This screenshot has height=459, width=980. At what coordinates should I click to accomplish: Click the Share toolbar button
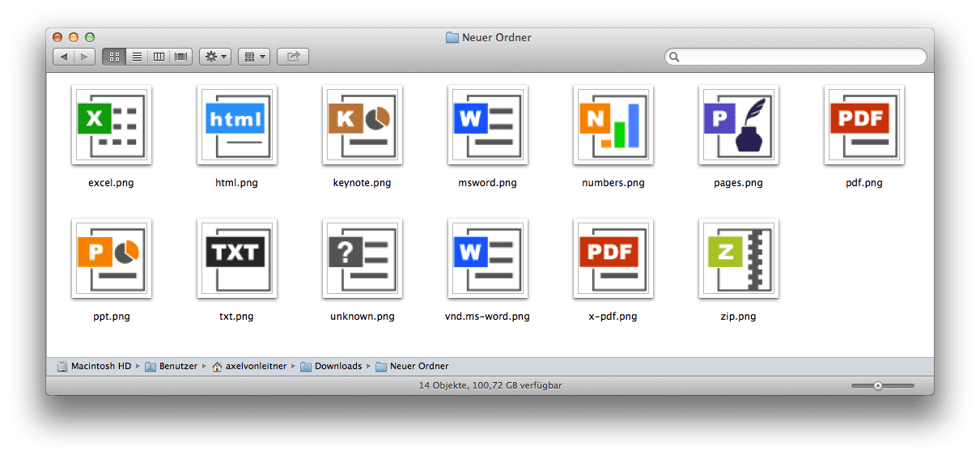pyautogui.click(x=293, y=57)
